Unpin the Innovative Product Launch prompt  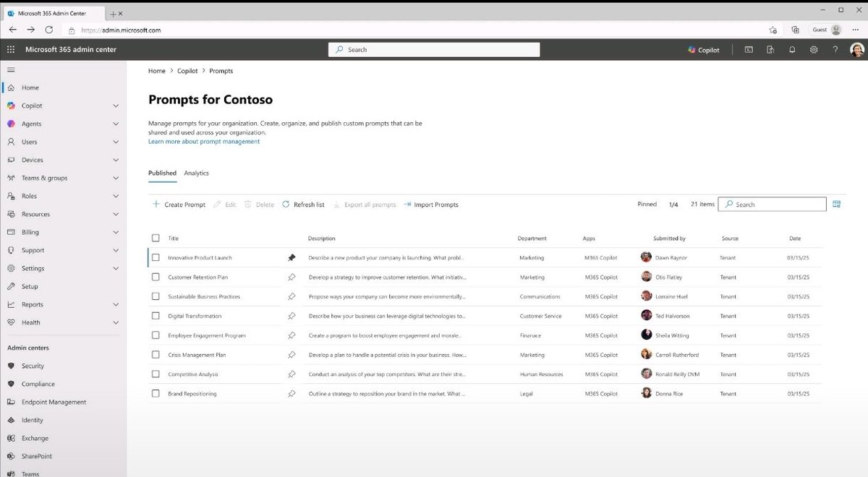[292, 257]
